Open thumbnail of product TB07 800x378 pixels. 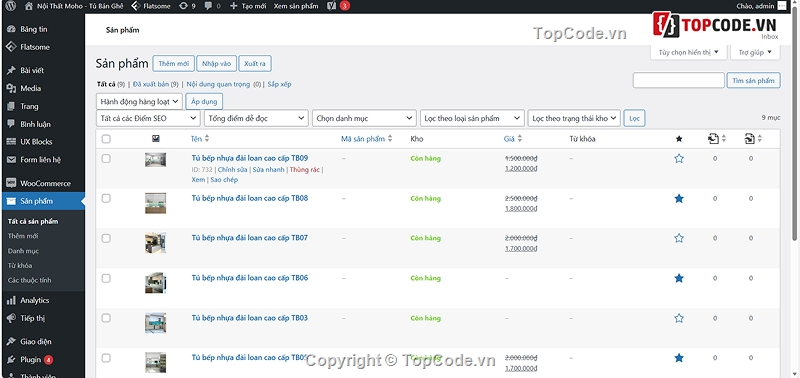click(155, 243)
